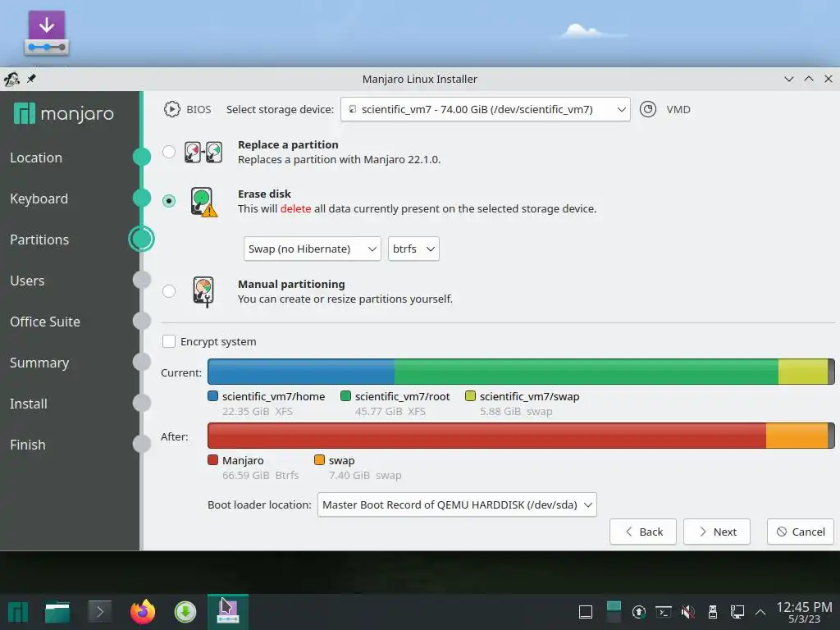This screenshot has height=630, width=840.
Task: Select the Erase disk radio button
Action: [169, 201]
